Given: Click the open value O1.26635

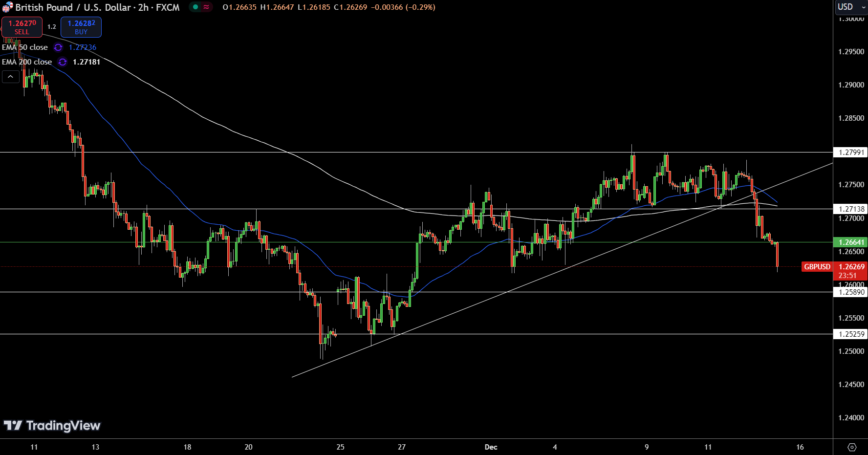Looking at the screenshot, I should click(x=239, y=7).
